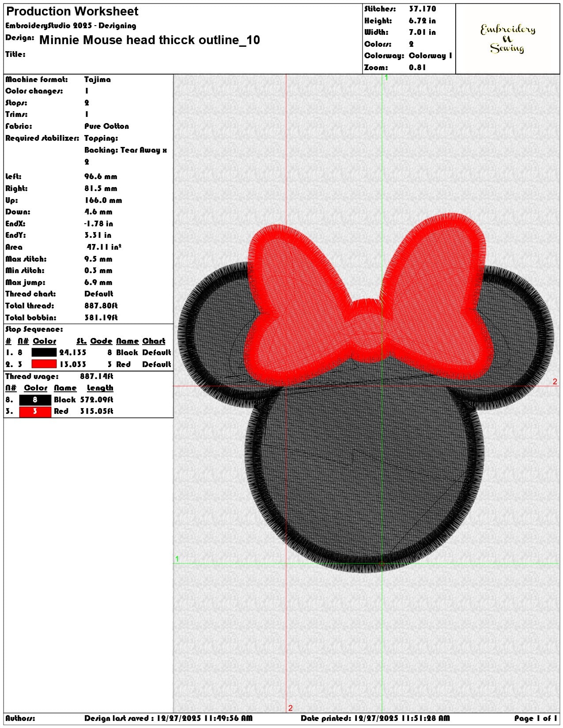Click the EndY value 3.31 in
563x728 pixels.
[x=98, y=235]
